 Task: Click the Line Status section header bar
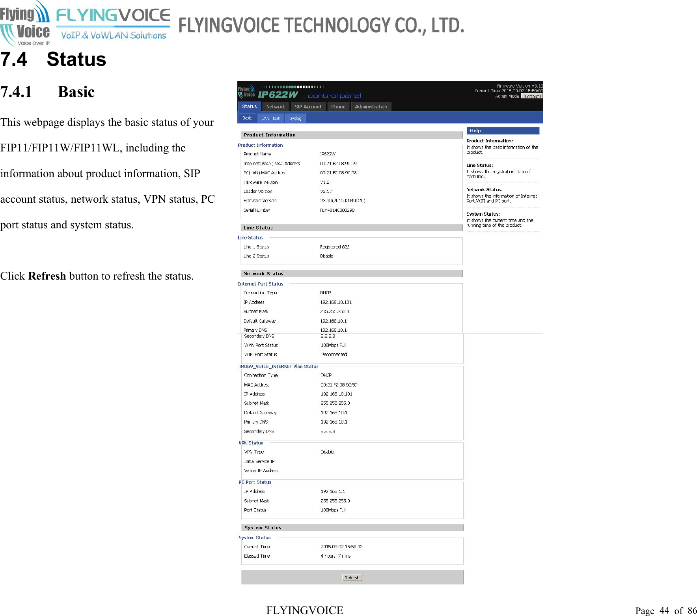tap(352, 228)
